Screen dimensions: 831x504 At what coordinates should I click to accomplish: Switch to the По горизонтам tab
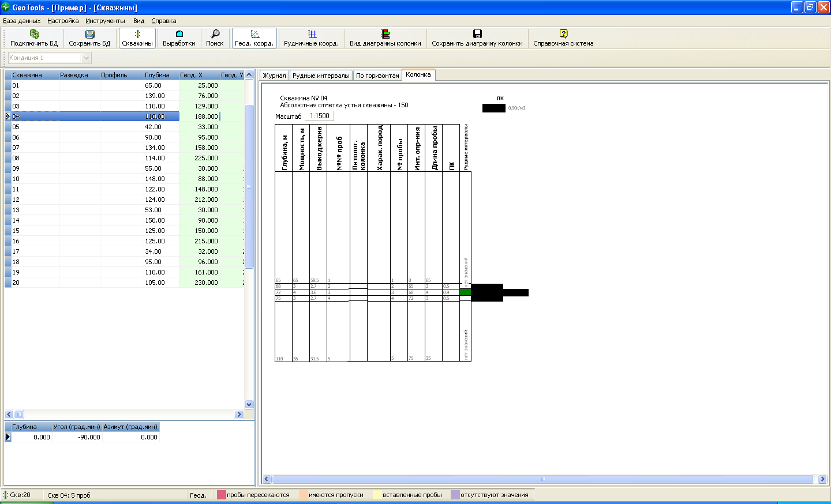point(377,76)
